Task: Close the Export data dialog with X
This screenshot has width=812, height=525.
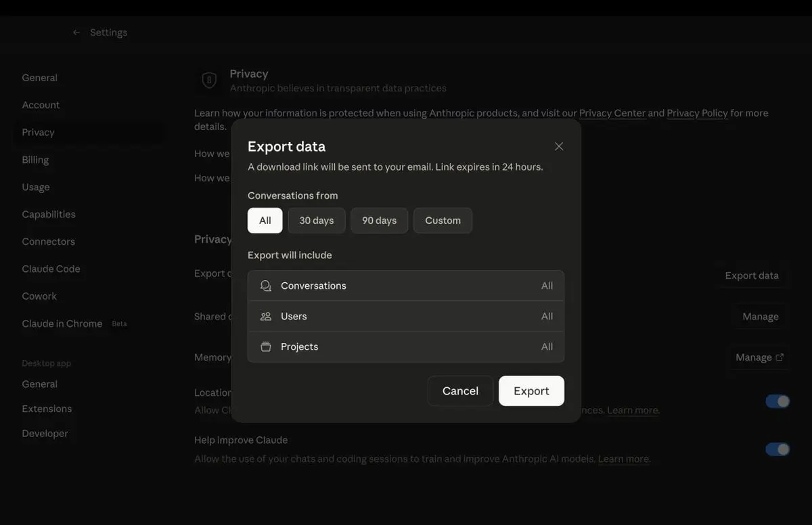Action: (559, 146)
